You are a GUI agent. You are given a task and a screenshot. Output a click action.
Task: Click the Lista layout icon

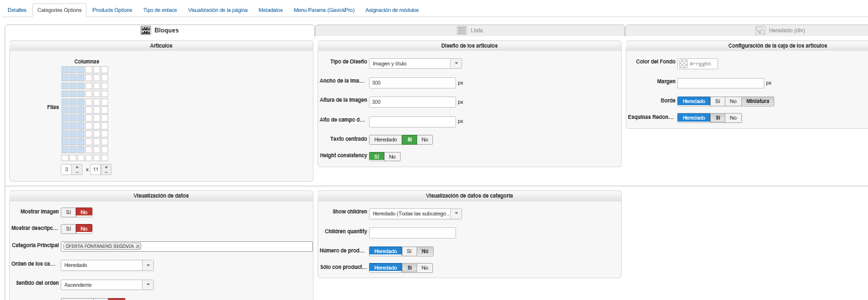point(462,30)
